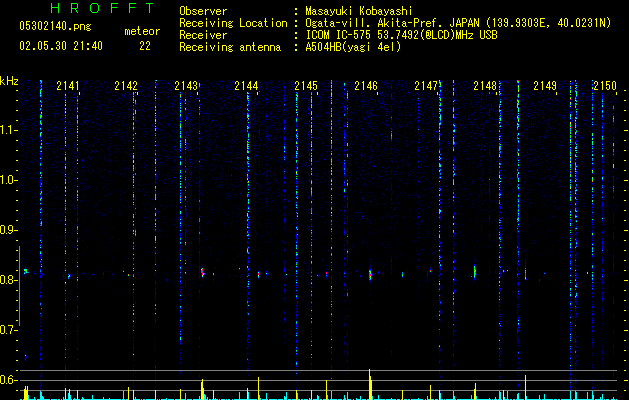This screenshot has height=400, width=629.
Task: Click the tall yellow intensity peak below 2146
Action: 370,384
